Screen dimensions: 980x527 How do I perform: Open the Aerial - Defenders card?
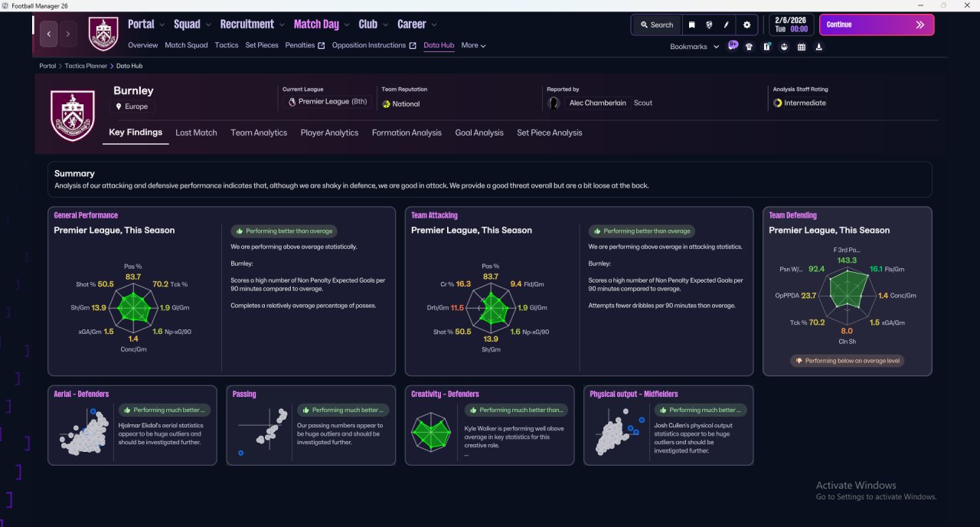(x=132, y=425)
